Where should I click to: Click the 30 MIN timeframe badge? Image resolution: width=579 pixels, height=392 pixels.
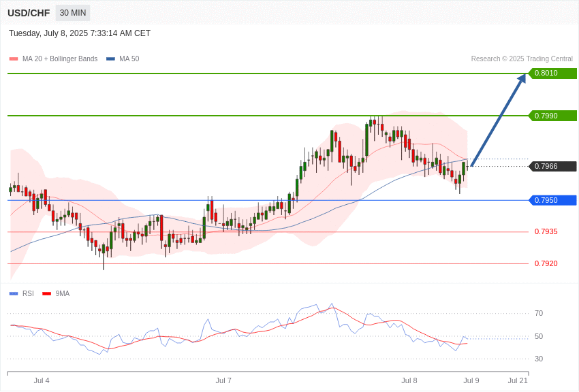(x=73, y=13)
